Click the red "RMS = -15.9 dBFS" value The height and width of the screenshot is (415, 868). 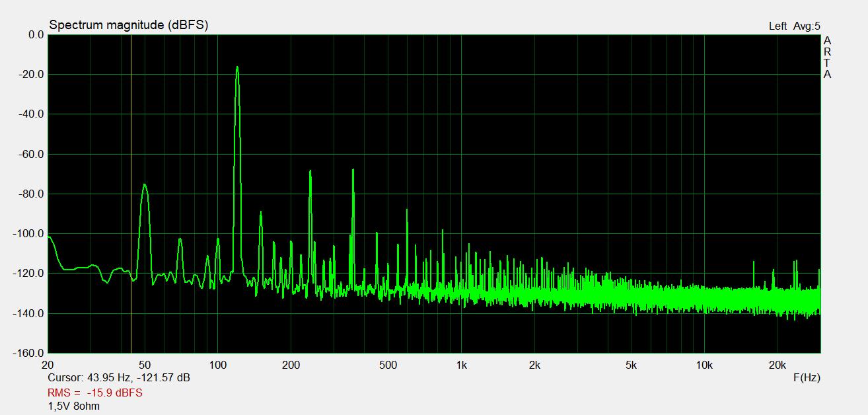pos(95,393)
